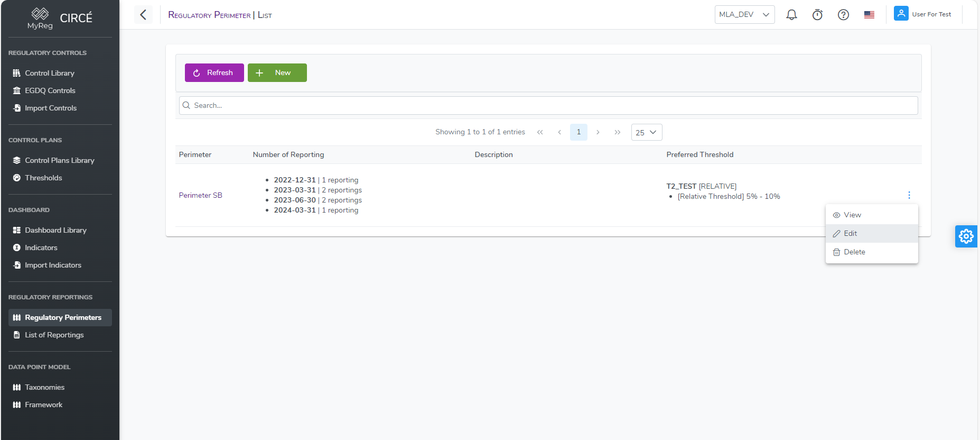980x440 pixels.
Task: Open the timer stopwatch icon
Action: click(x=817, y=15)
